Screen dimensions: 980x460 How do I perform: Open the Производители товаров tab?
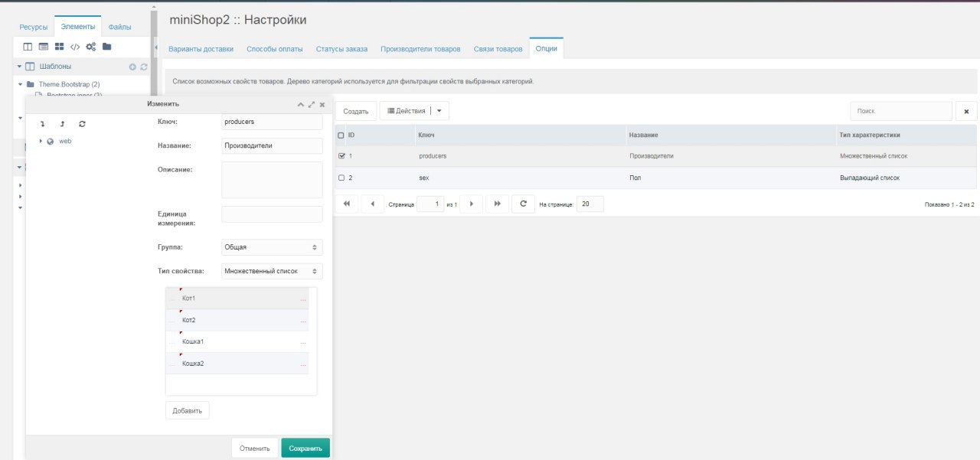(x=420, y=49)
